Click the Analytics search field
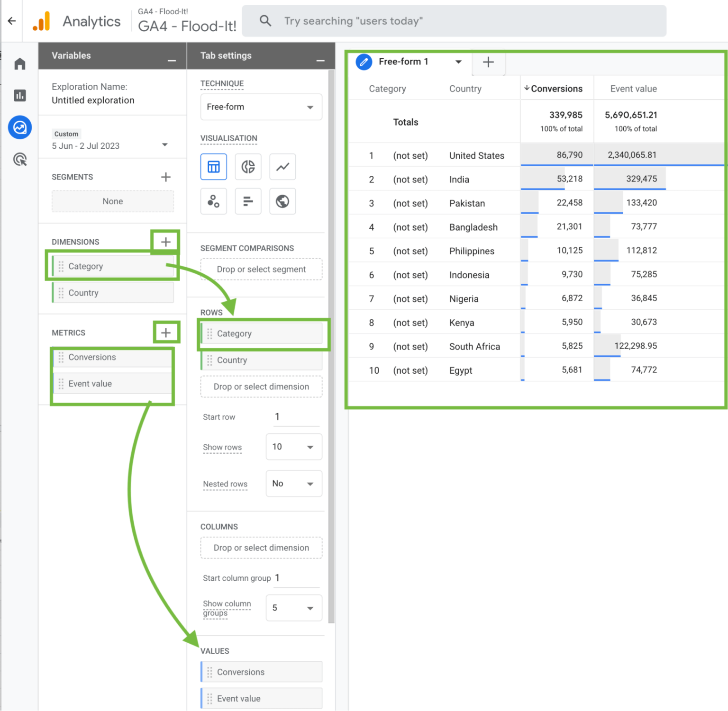The height and width of the screenshot is (711, 728). (x=454, y=21)
